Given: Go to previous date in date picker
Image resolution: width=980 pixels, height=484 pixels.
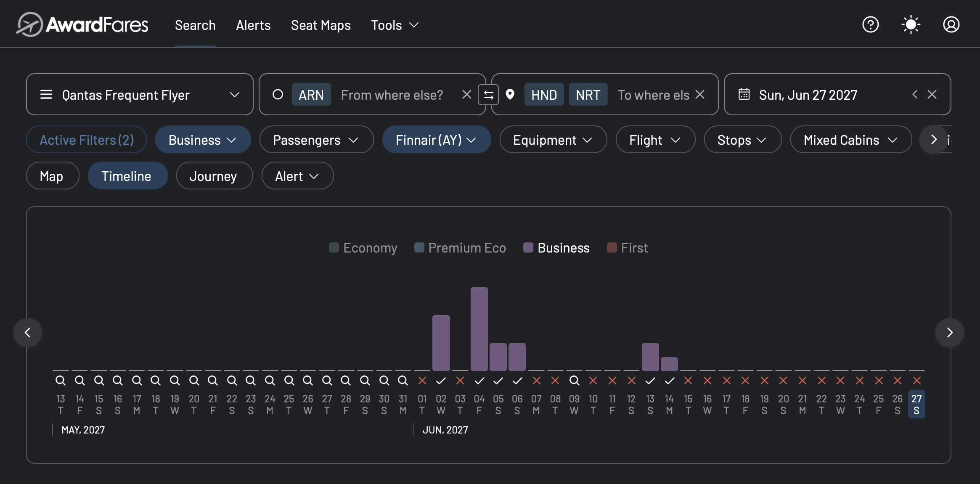Looking at the screenshot, I should click(915, 94).
